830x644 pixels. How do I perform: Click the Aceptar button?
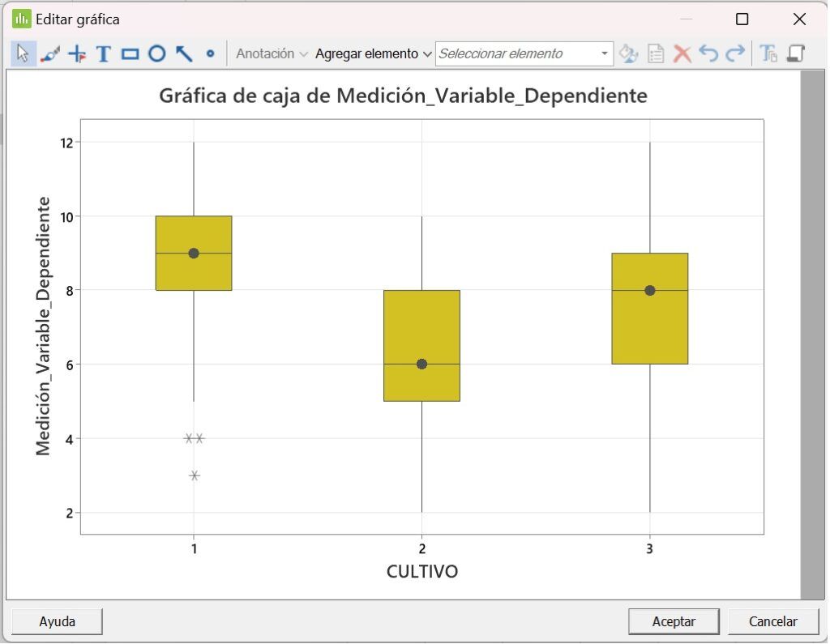coord(674,621)
